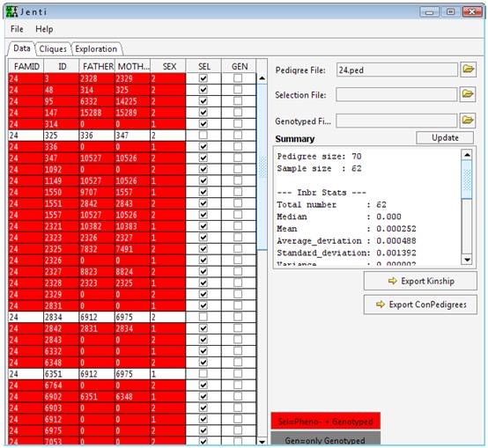The height and width of the screenshot is (448, 488).
Task: Click data table scroll down arrow
Action: (x=262, y=442)
